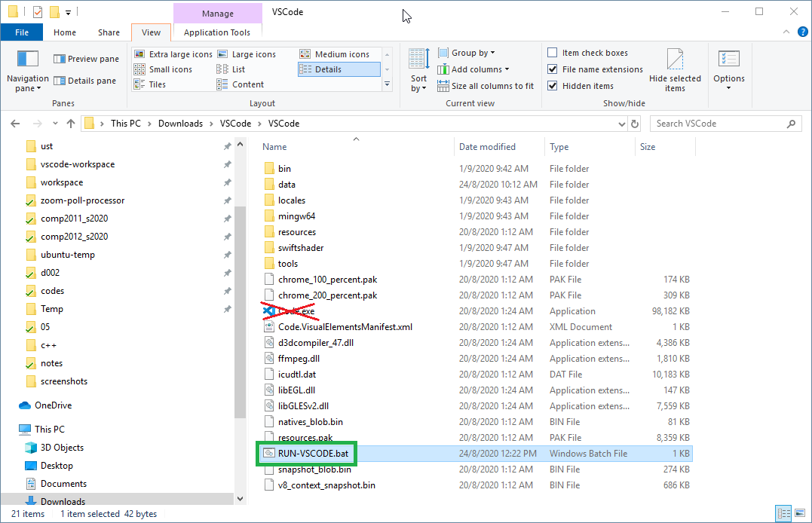Click the Navigation pane icon
The width and height of the screenshot is (812, 523).
(x=28, y=60)
